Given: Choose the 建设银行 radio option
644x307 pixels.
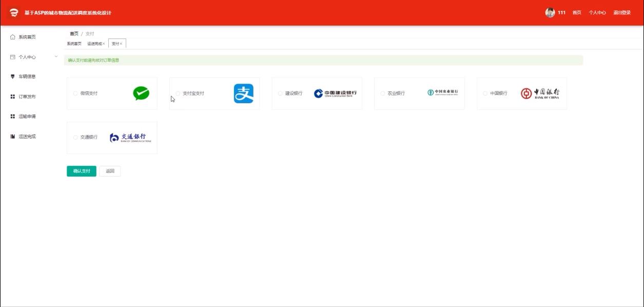Looking at the screenshot, I should click(280, 93).
